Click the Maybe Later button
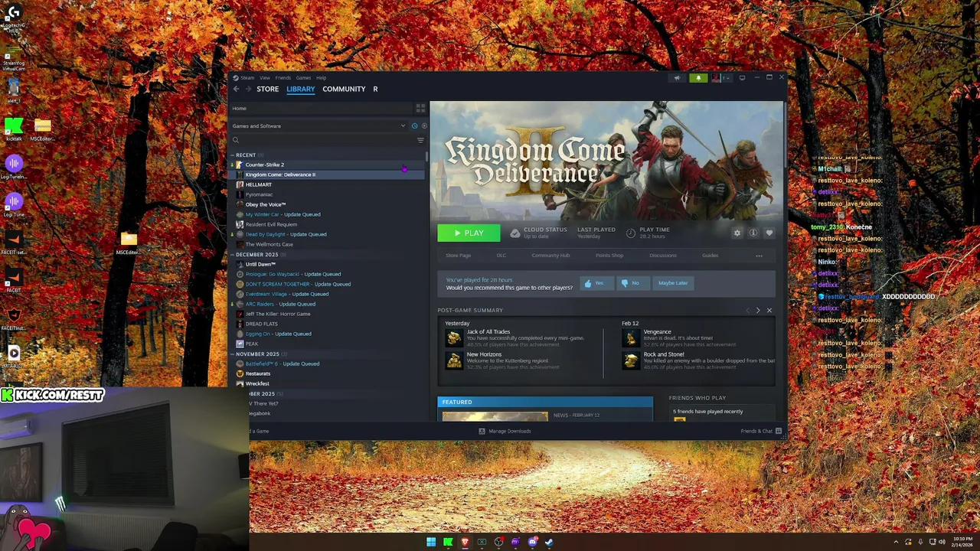Screen dimensions: 980x551 coord(673,283)
